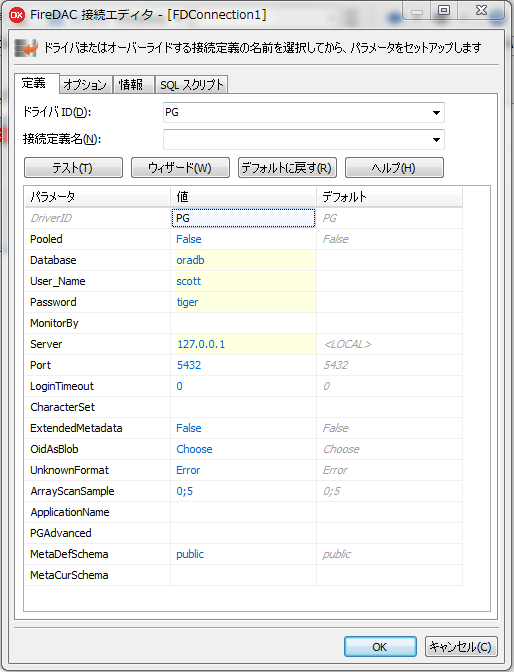The image size is (514, 672).
Task: Click the ドライバ ID combo box text PG
Action: (x=172, y=112)
